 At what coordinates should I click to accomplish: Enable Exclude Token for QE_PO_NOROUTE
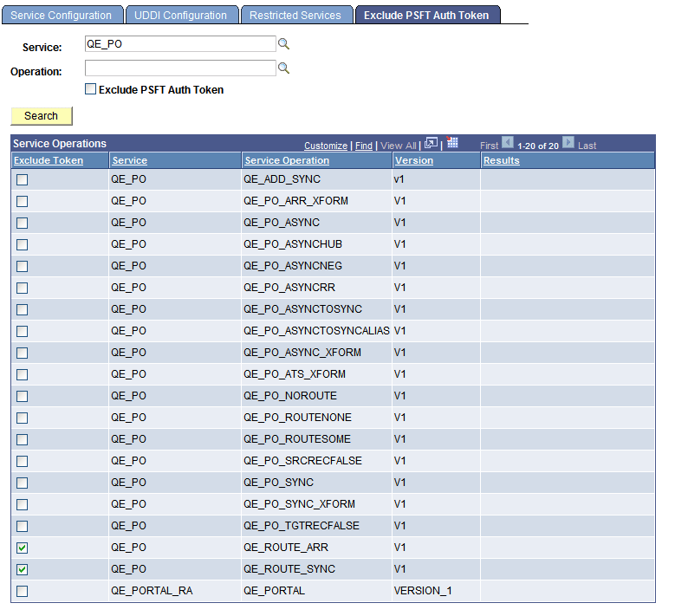23,396
